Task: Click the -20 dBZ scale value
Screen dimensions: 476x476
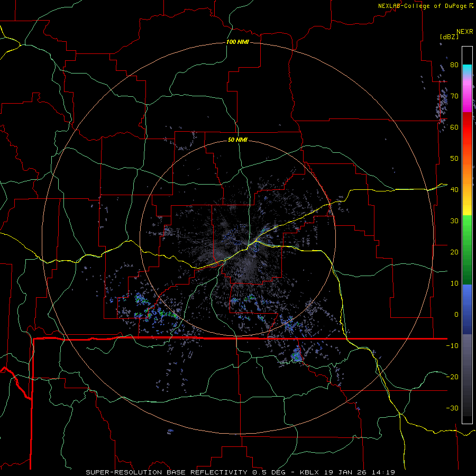Action: click(452, 377)
